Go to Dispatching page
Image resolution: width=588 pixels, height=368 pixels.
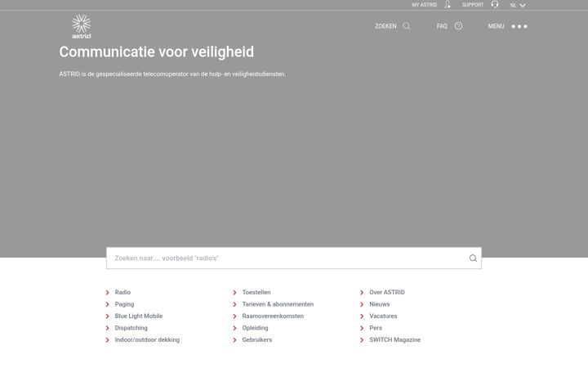(x=131, y=328)
